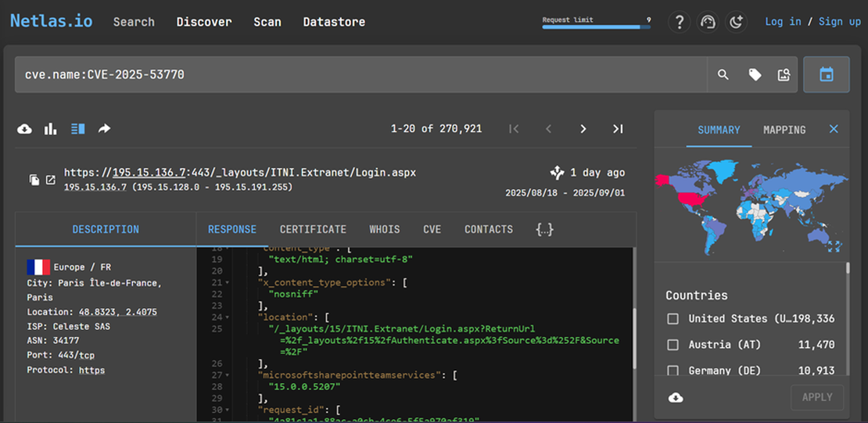Click the summary panel scrollbar
The height and width of the screenshot is (423, 868).
(848, 268)
